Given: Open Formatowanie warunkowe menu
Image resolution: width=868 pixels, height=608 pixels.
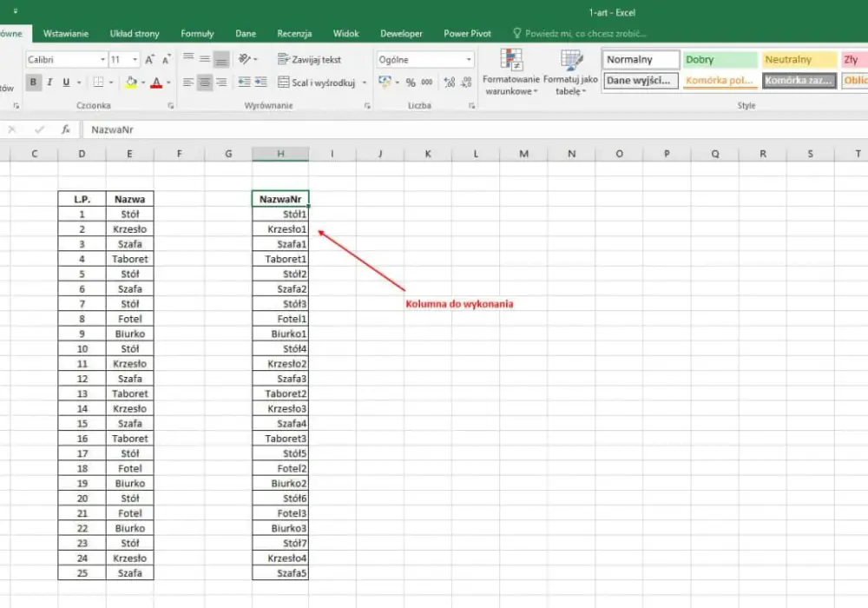Looking at the screenshot, I should [510, 73].
